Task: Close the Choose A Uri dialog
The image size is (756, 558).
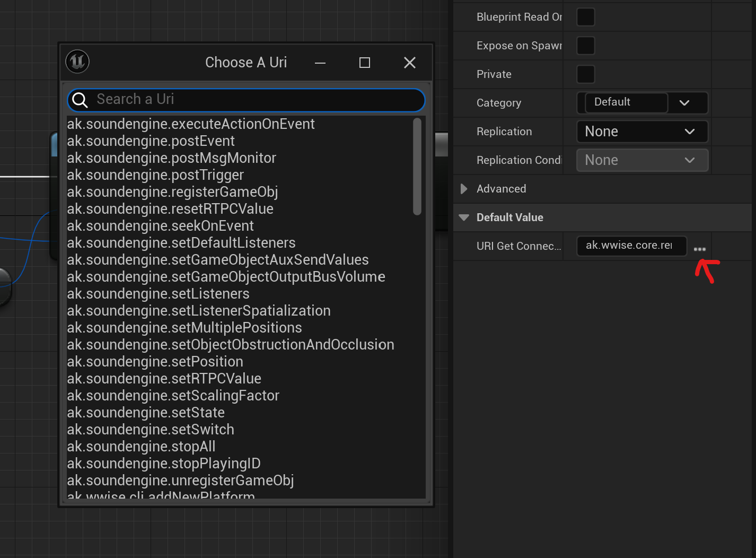Action: [410, 63]
